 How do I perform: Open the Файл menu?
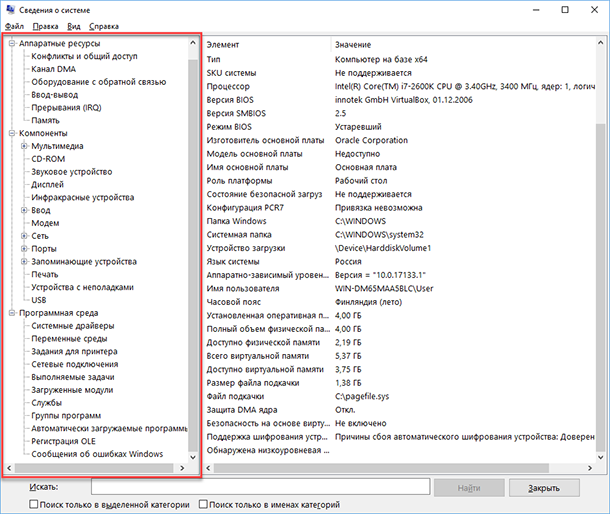coord(14,26)
